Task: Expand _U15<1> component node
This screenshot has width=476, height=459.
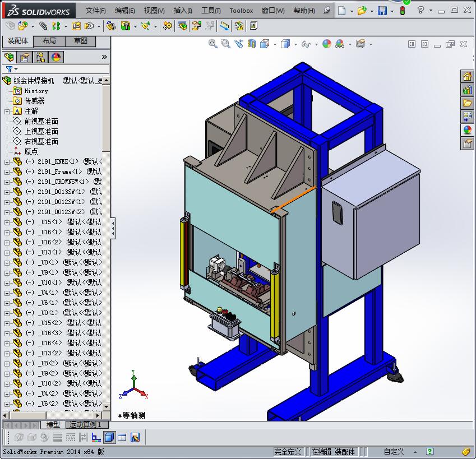Action: coord(7,222)
